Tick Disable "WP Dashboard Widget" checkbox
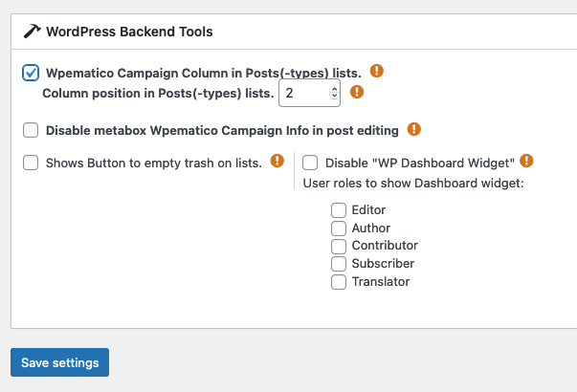Image resolution: width=577 pixels, height=392 pixels. pyautogui.click(x=310, y=163)
